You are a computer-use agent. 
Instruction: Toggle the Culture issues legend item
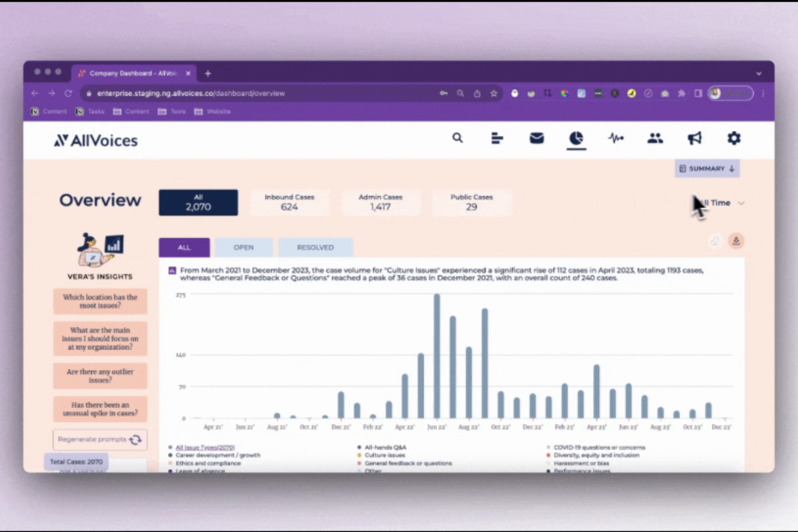pos(384,455)
